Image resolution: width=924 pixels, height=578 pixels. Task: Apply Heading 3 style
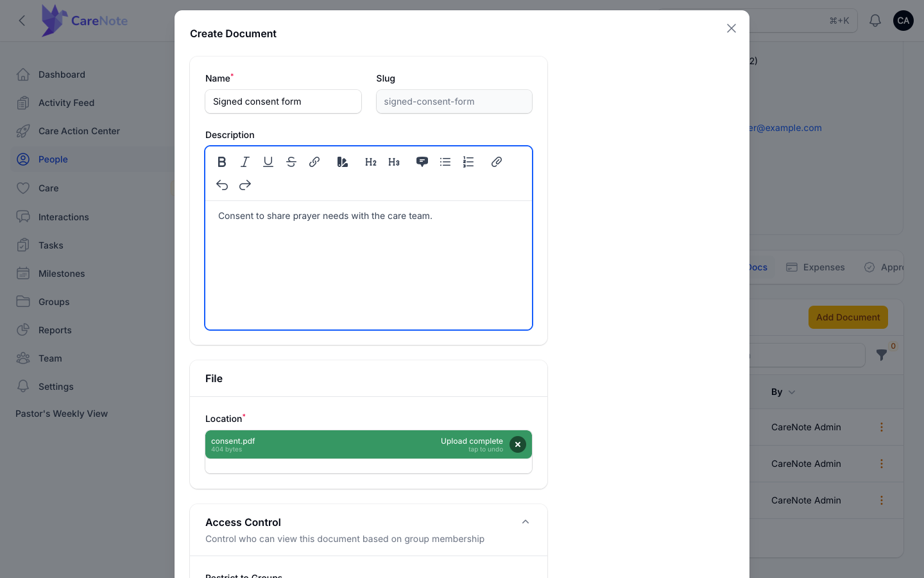pyautogui.click(x=394, y=162)
